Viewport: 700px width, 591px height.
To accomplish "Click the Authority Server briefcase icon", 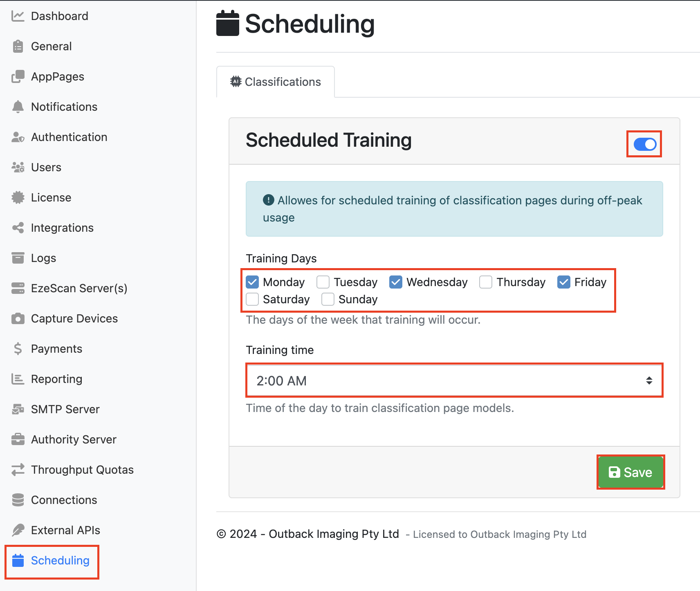I will coord(18,439).
